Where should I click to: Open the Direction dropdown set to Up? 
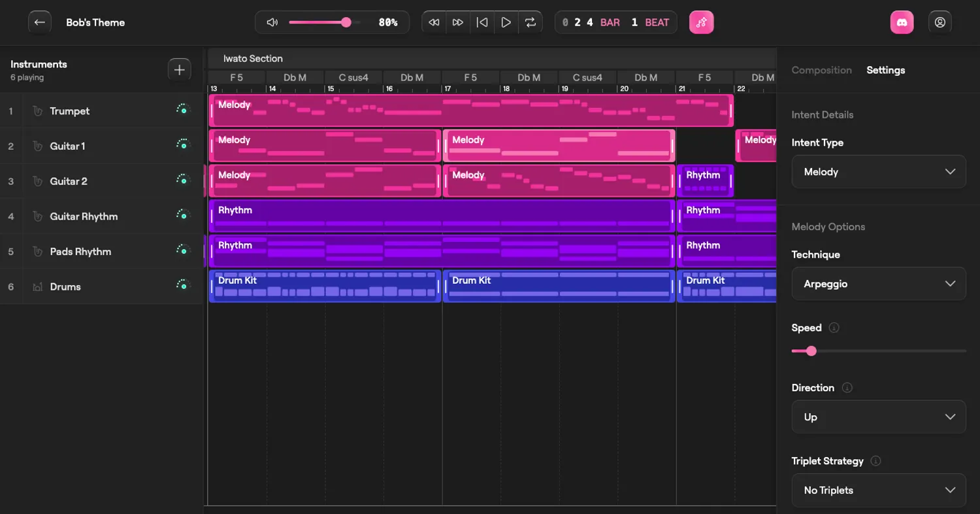point(878,417)
